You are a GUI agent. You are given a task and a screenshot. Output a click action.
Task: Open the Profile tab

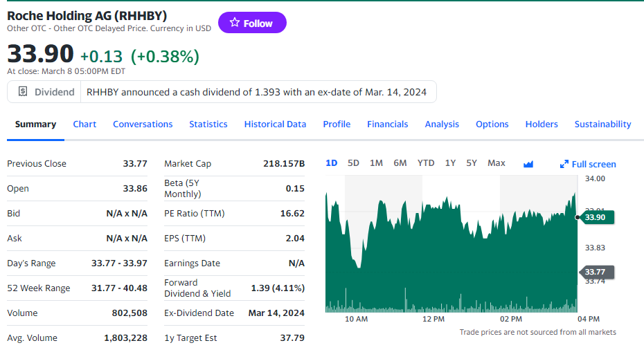337,124
